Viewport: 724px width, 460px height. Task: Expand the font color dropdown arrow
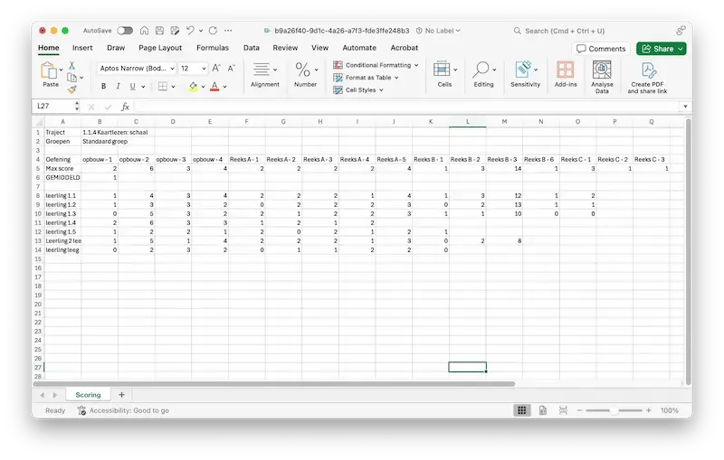click(225, 87)
